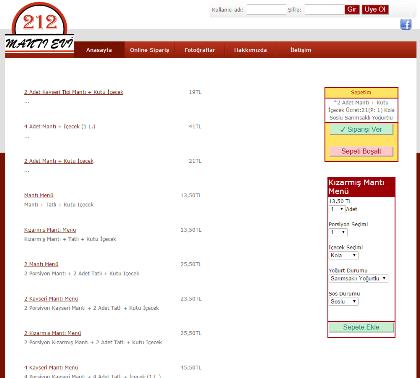The height and width of the screenshot is (378, 420).
Task: Expand the Porsiyon Seçimi dropdown
Action: pos(338,232)
